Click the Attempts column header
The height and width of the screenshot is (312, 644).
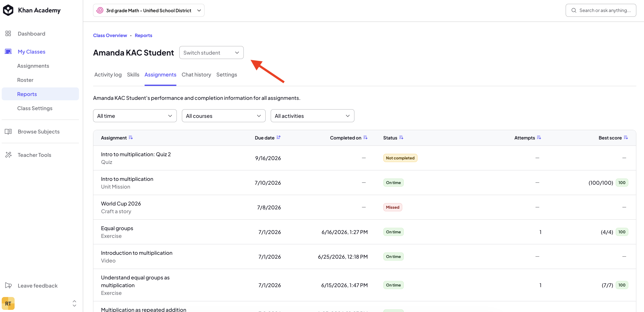[525, 138]
